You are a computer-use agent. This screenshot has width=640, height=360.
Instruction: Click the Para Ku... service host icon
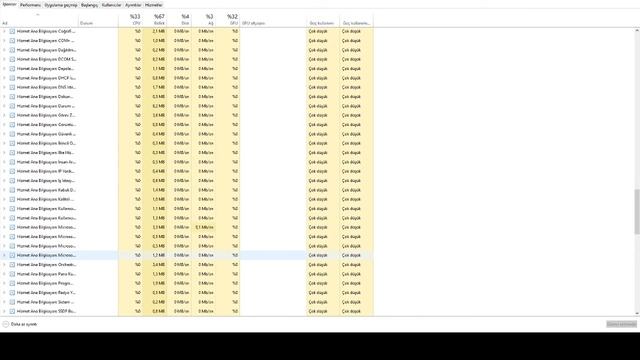point(12,274)
